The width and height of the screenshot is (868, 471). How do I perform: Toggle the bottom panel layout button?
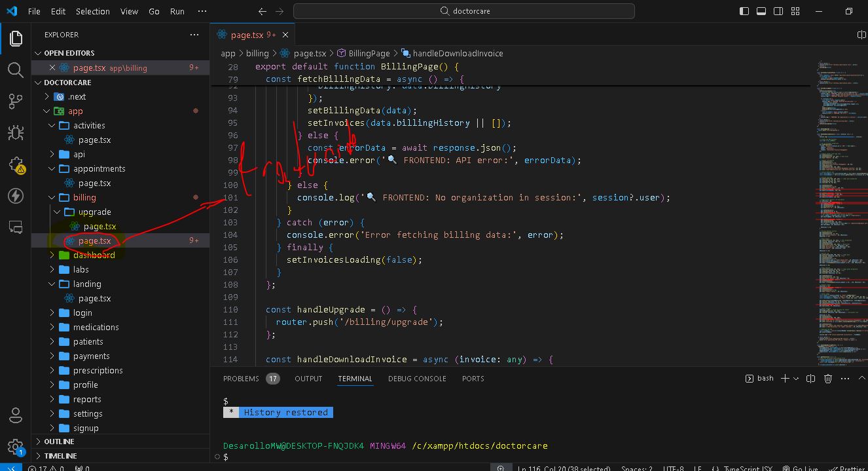tap(761, 11)
